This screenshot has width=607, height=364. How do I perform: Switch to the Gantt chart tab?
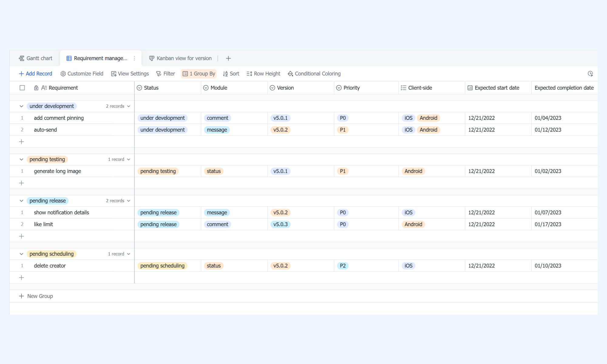[x=36, y=58]
